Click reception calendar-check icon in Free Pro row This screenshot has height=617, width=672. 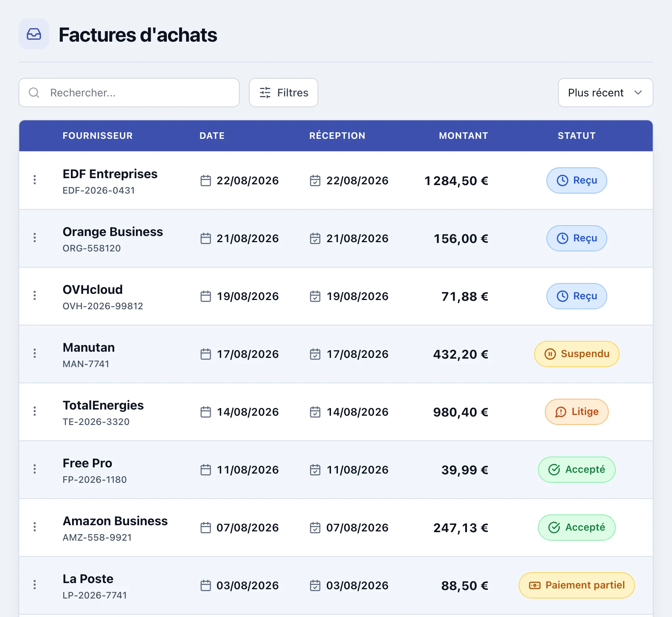(315, 470)
